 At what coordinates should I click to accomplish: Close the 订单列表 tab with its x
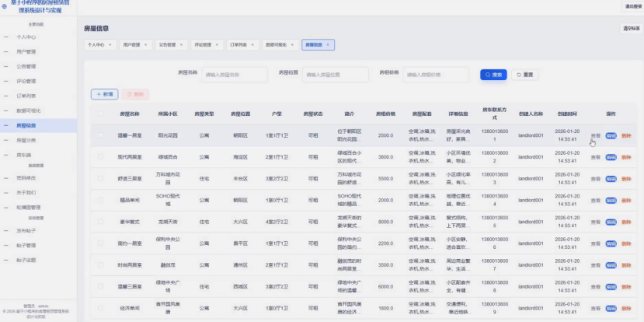coord(252,45)
